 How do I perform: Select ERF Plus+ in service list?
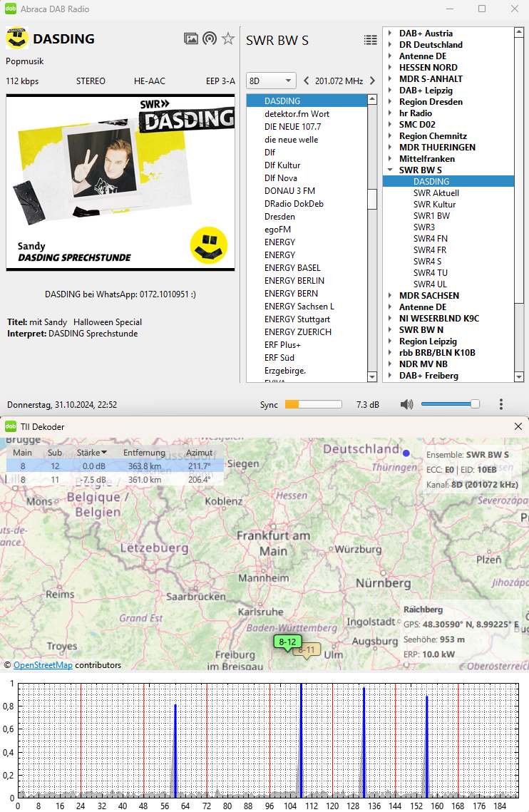coord(282,344)
